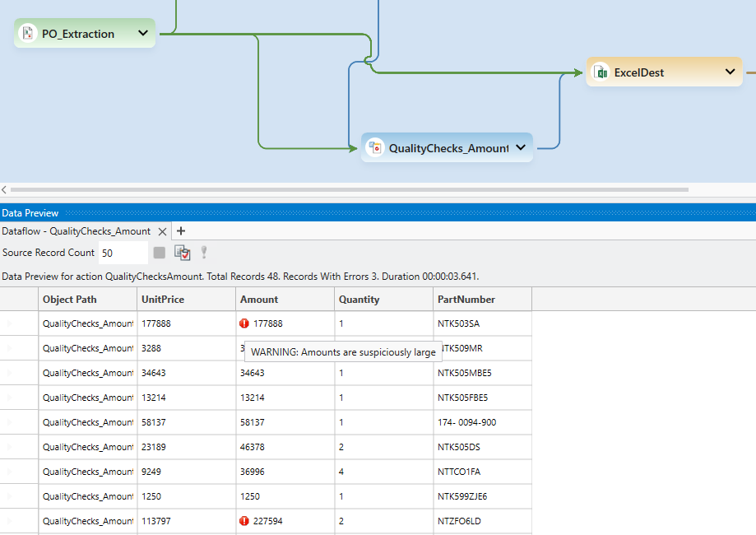Expand the ExcelDest node chevron

(x=730, y=72)
